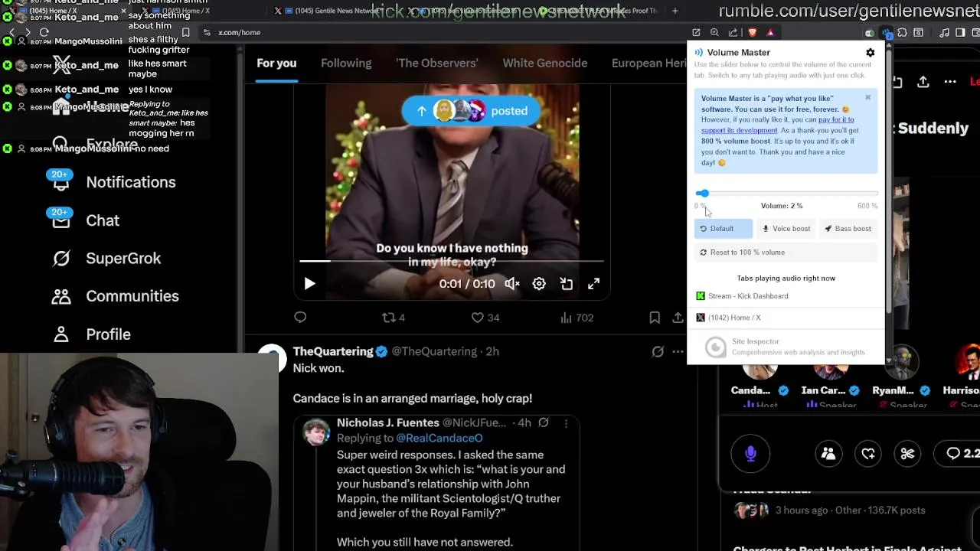Open Communities in the X sidebar
Screen dimensions: 980x551
click(115, 296)
